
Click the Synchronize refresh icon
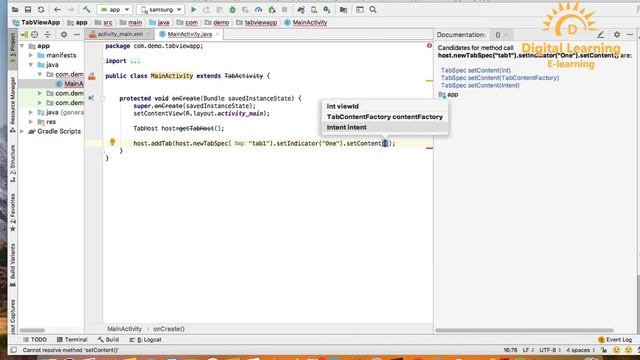pos(41,9)
